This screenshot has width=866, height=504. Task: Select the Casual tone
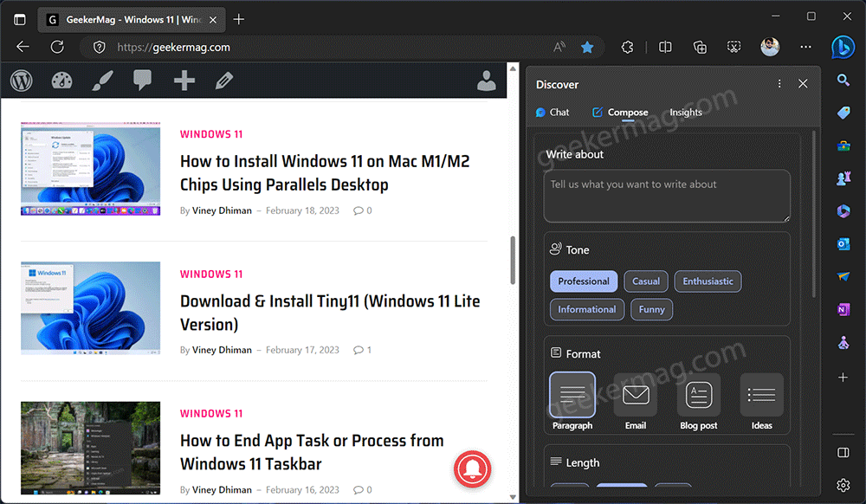click(x=646, y=281)
